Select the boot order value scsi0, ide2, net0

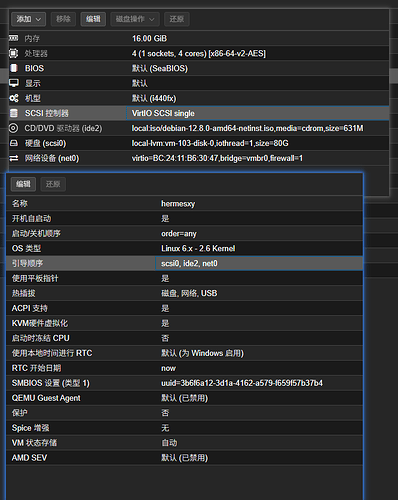pos(189,263)
